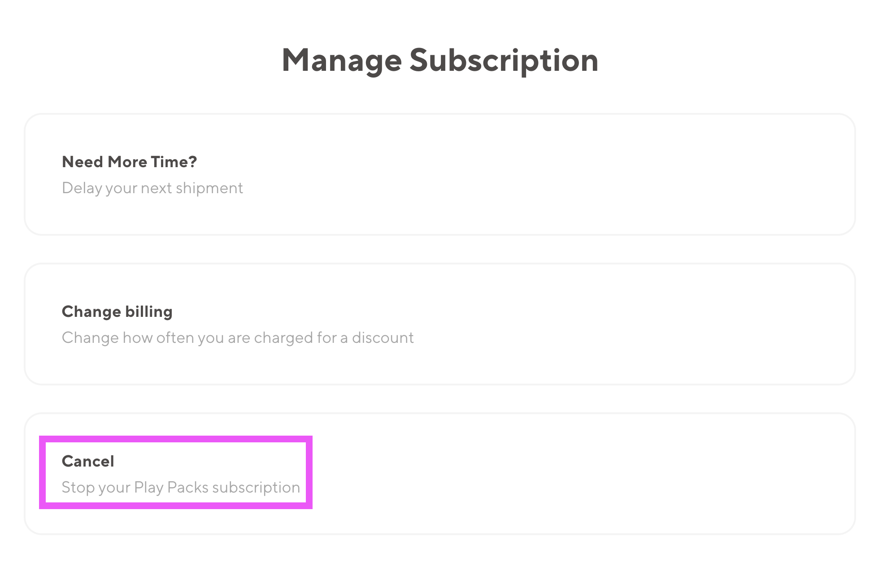The height and width of the screenshot is (588, 883).
Task: Click "Delay your next shipment" text
Action: [152, 188]
